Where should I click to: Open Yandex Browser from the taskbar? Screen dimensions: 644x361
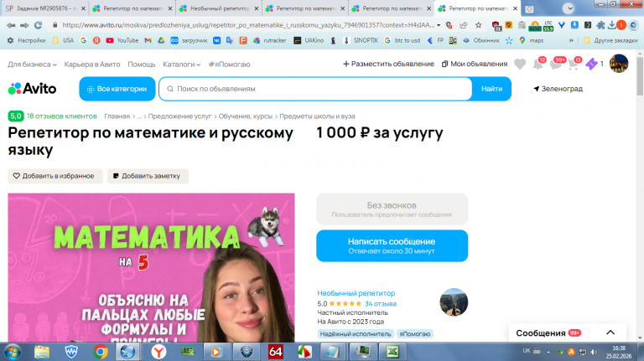pos(158,352)
